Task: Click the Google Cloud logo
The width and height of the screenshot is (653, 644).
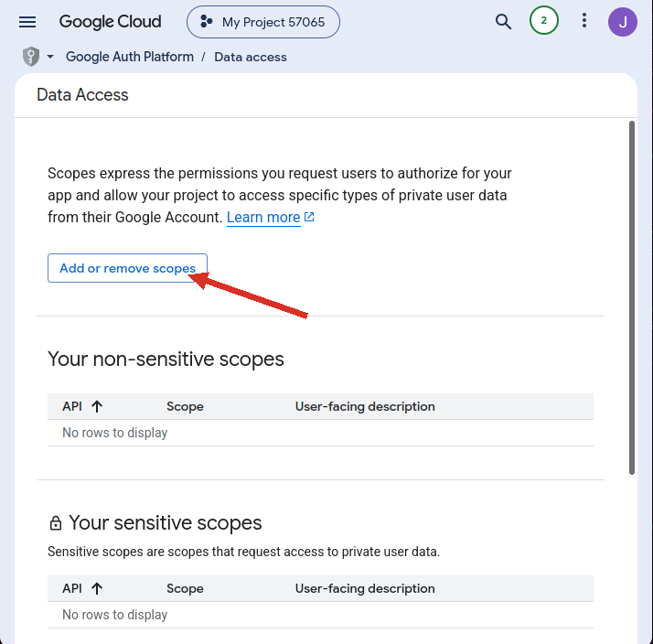Action: [110, 22]
